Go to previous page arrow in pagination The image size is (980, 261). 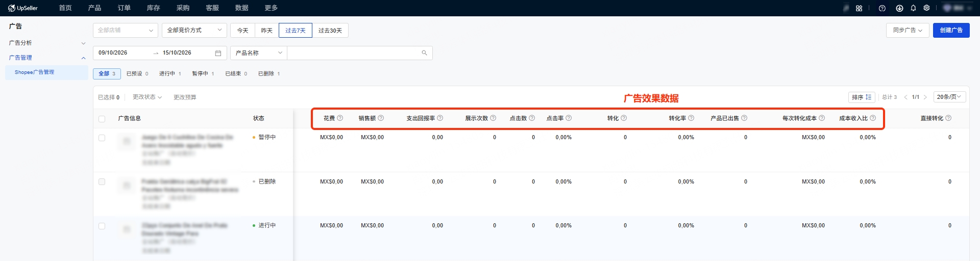tap(906, 97)
